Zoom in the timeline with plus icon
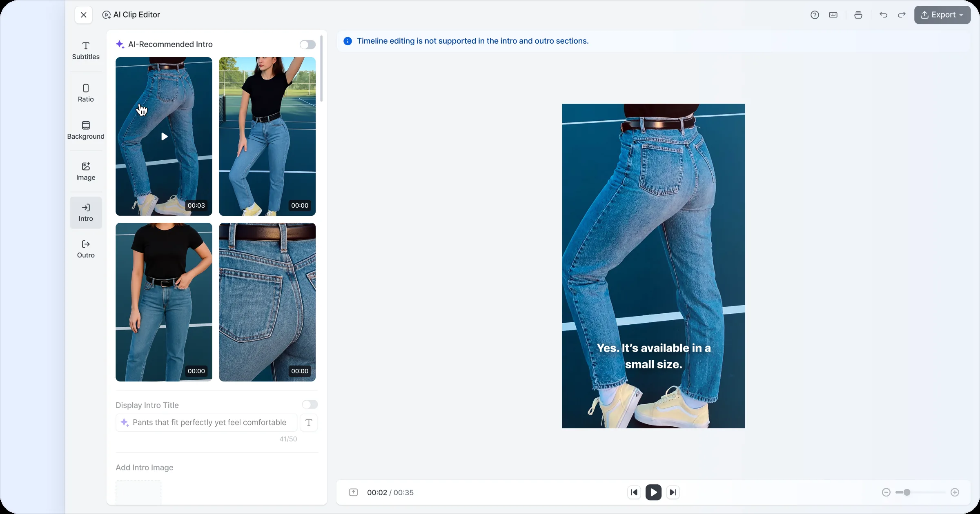The height and width of the screenshot is (514, 980). pos(955,492)
